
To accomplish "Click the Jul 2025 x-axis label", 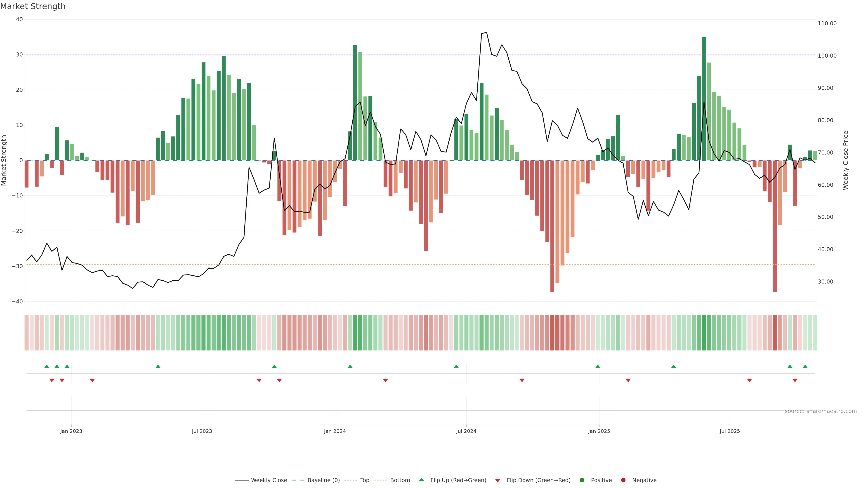I will 729,431.
